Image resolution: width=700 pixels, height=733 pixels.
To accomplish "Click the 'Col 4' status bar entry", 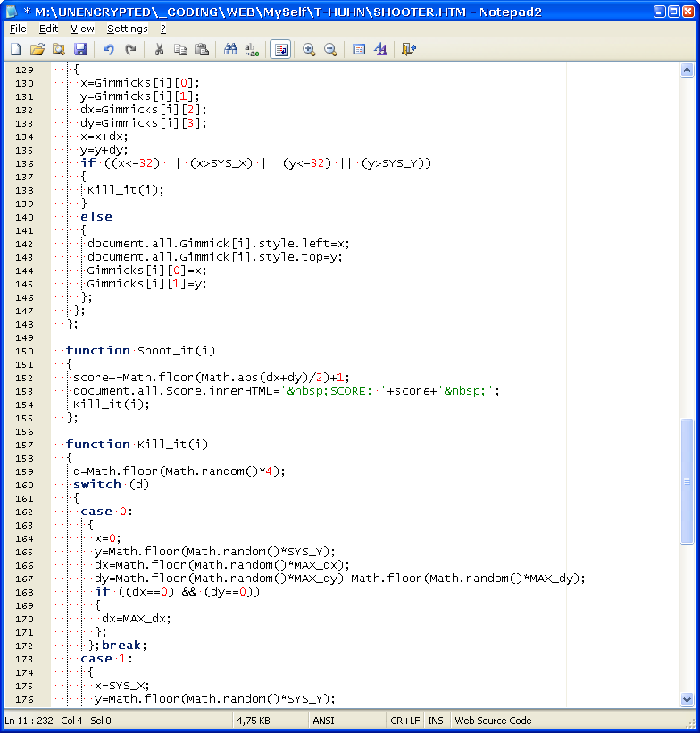I will click(x=71, y=721).
